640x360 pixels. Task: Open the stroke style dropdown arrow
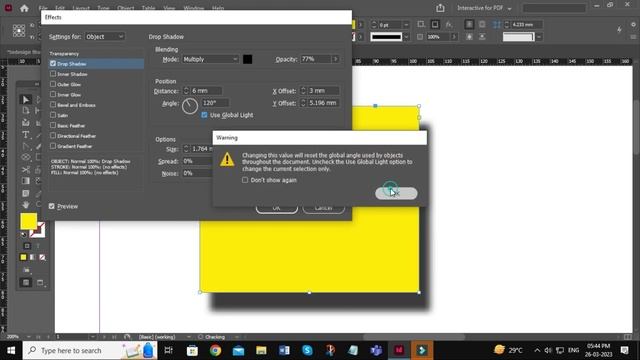[x=406, y=37]
